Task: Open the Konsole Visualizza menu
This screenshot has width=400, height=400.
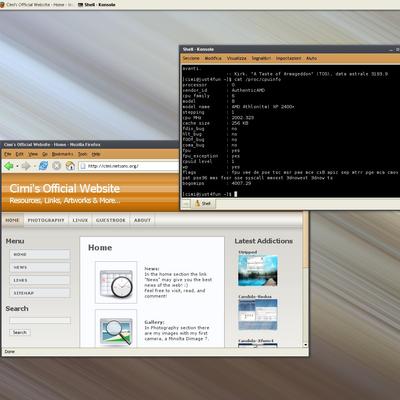Action: [237, 58]
